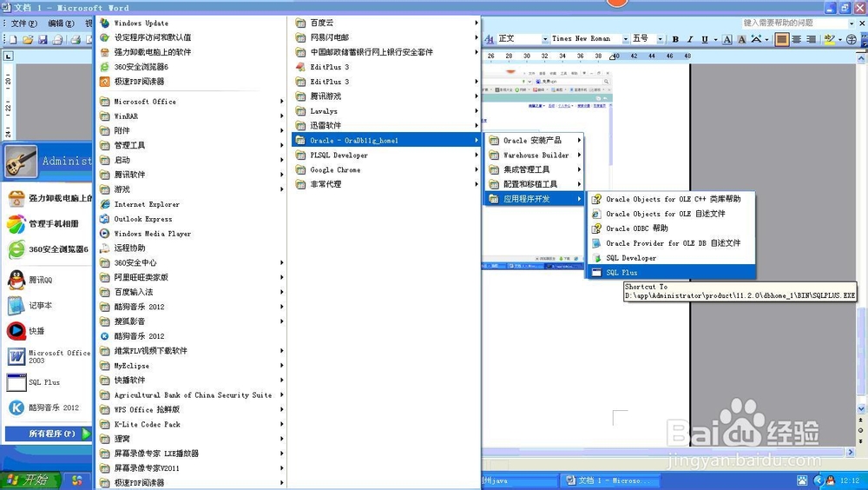This screenshot has width=868, height=490.
Task: Open Word's 编辑(E) menu
Action: 61,23
